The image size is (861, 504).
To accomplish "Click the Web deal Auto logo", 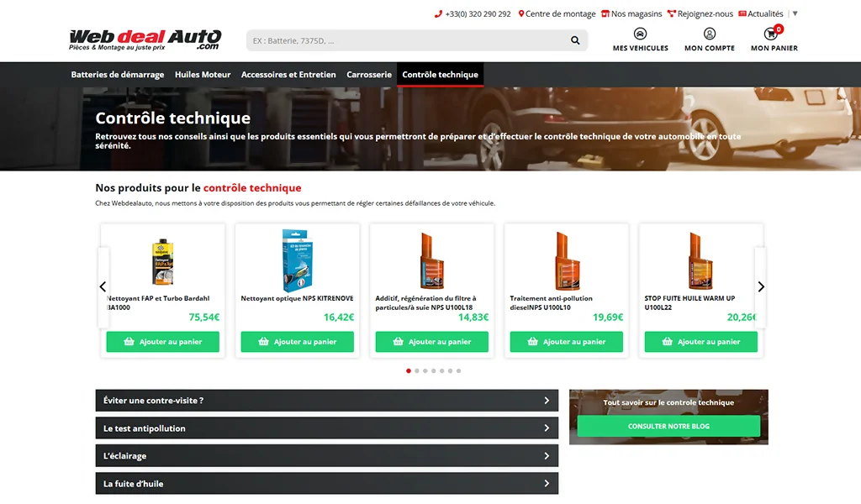I will click(145, 39).
